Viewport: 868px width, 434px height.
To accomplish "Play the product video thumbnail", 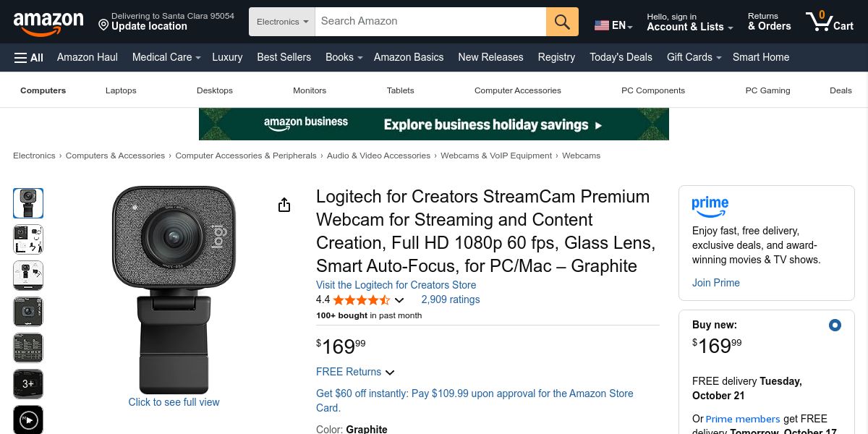I will pyautogui.click(x=28, y=420).
